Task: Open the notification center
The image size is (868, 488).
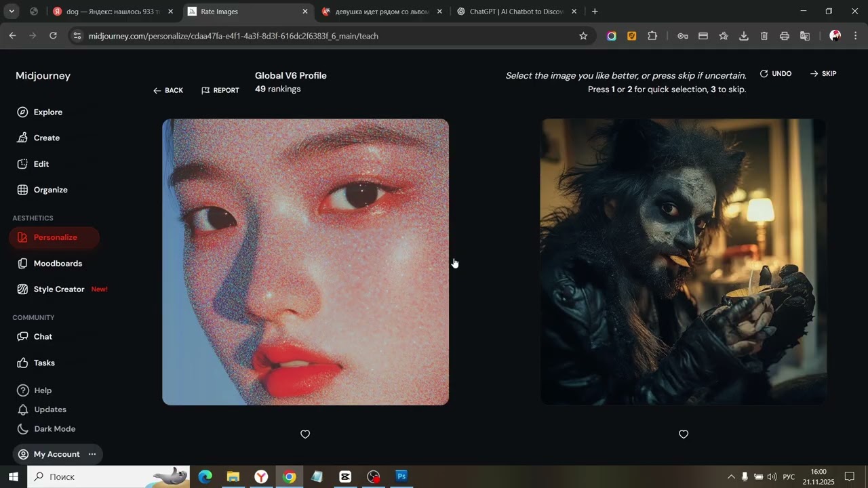Action: pos(849,476)
